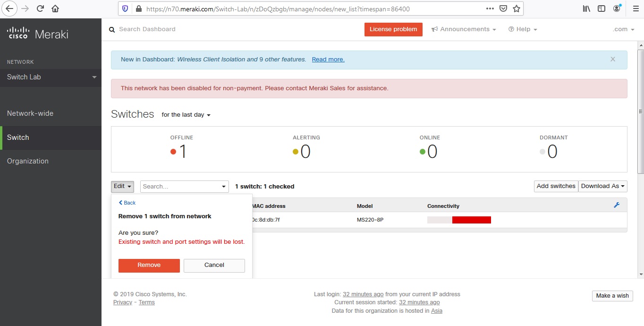Go back in browser history
Screen dimensions: 644x326
click(x=10, y=9)
